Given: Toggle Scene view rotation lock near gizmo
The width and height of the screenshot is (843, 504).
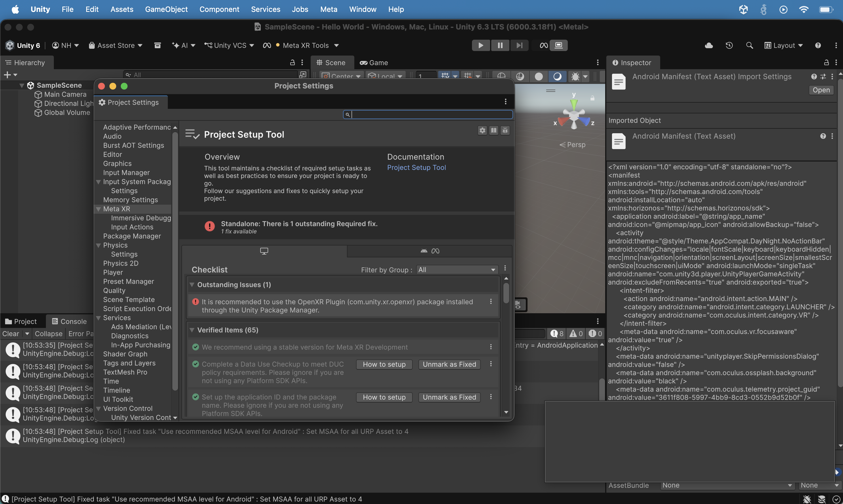Looking at the screenshot, I should 592,98.
